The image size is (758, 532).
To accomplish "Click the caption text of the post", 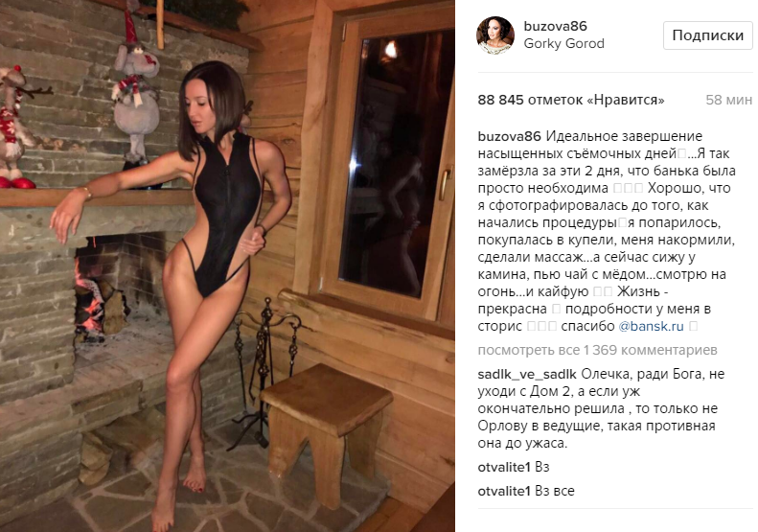I will coord(607,231).
